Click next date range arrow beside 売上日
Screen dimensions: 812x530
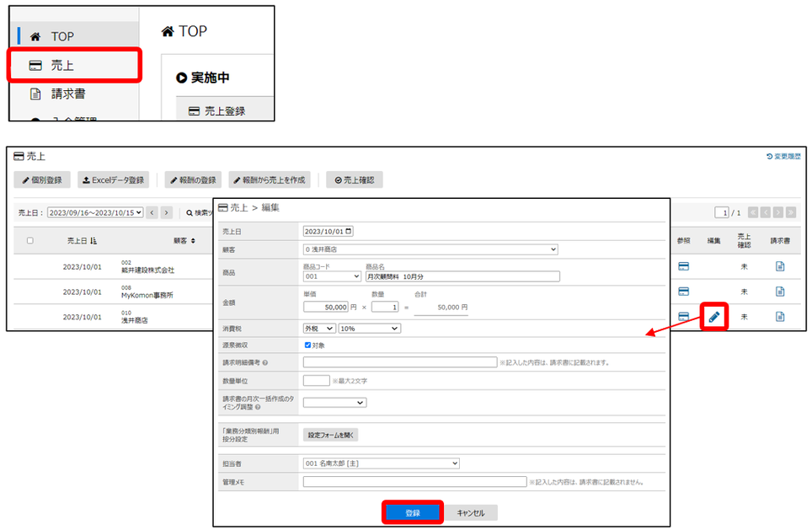click(167, 213)
